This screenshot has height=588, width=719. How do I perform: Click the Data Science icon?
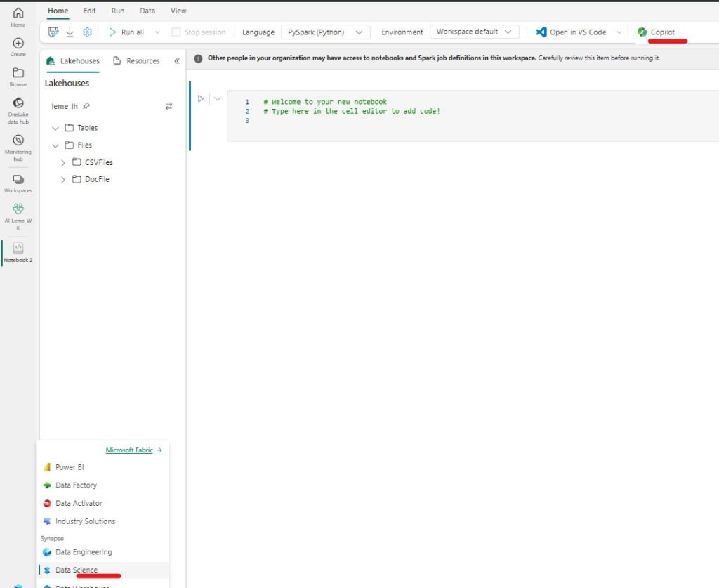47,570
